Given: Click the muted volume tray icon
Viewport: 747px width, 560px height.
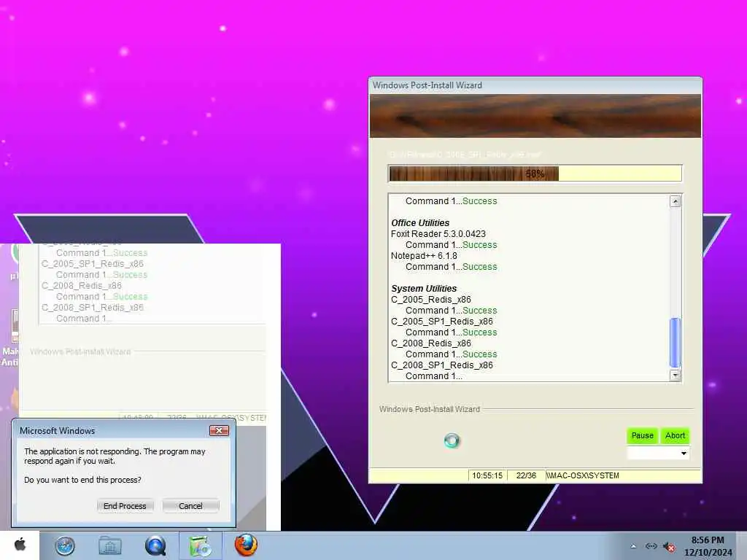Looking at the screenshot, I should pos(669,547).
